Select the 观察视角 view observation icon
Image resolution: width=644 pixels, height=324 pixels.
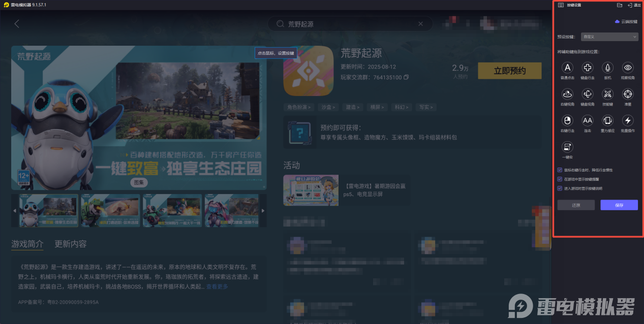627,68
